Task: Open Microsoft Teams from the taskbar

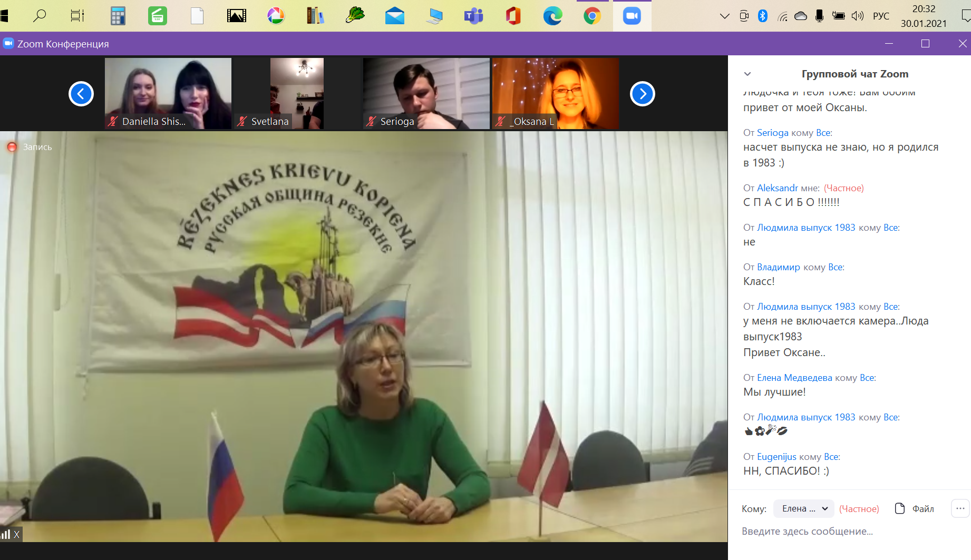Action: (x=473, y=16)
